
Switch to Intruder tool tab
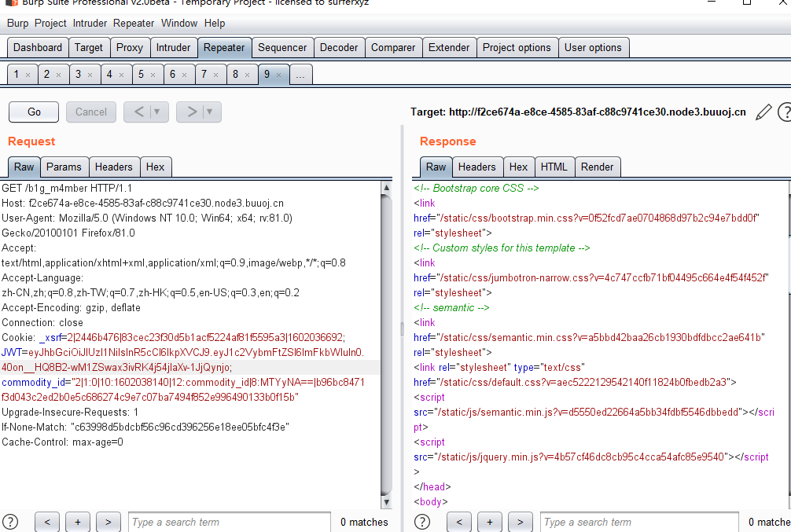(173, 47)
